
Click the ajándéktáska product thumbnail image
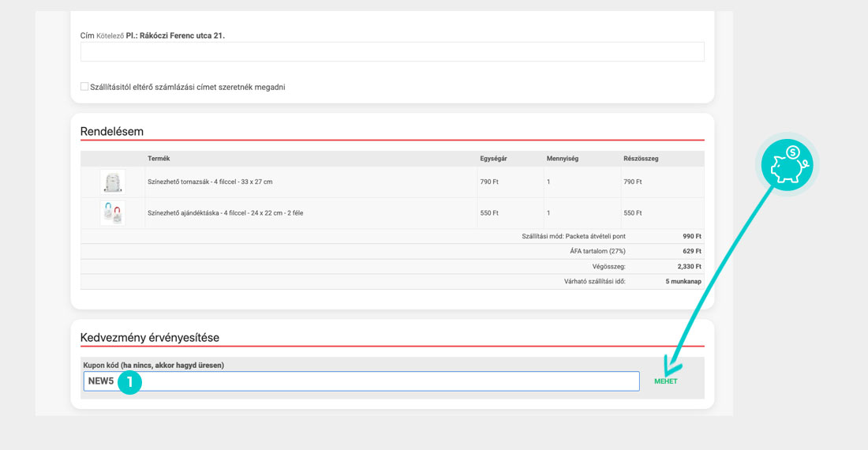(113, 213)
